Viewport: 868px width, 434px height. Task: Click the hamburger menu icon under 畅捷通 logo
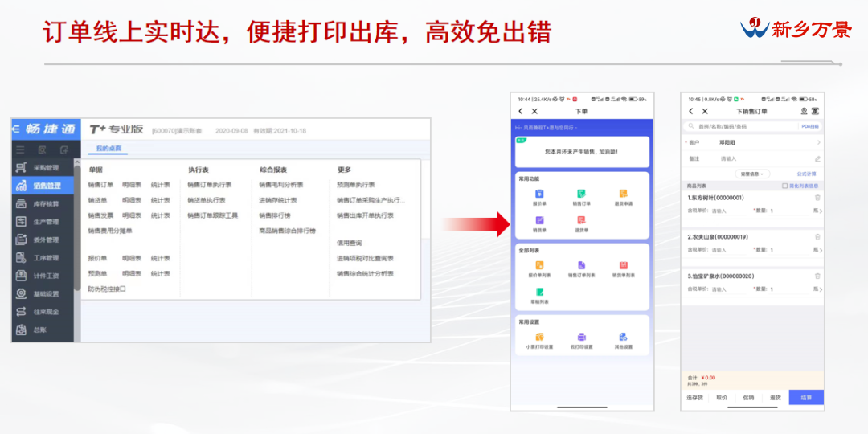point(20,149)
